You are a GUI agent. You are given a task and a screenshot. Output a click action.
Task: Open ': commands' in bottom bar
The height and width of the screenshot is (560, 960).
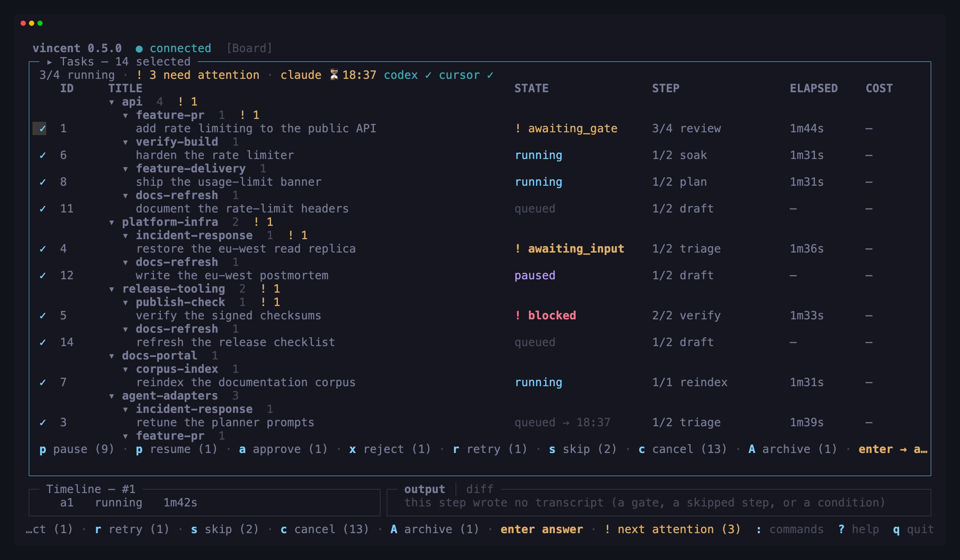790,530
